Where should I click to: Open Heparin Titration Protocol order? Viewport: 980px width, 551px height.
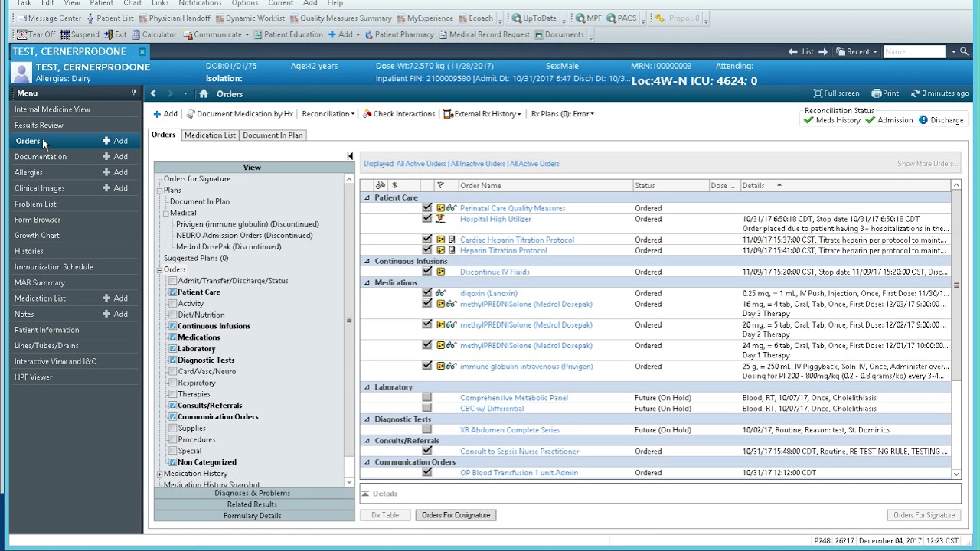[503, 250]
